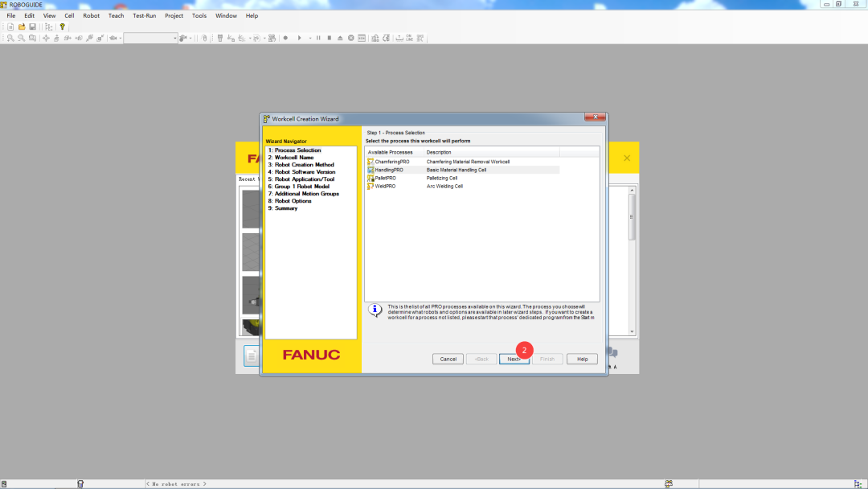Click the abort circled X icon

[351, 39]
